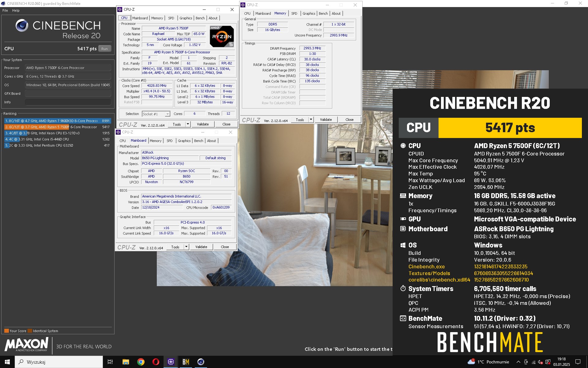588x368 pixels.
Task: Switch to Cinebench via its taskbar icon
Action: [x=201, y=362]
